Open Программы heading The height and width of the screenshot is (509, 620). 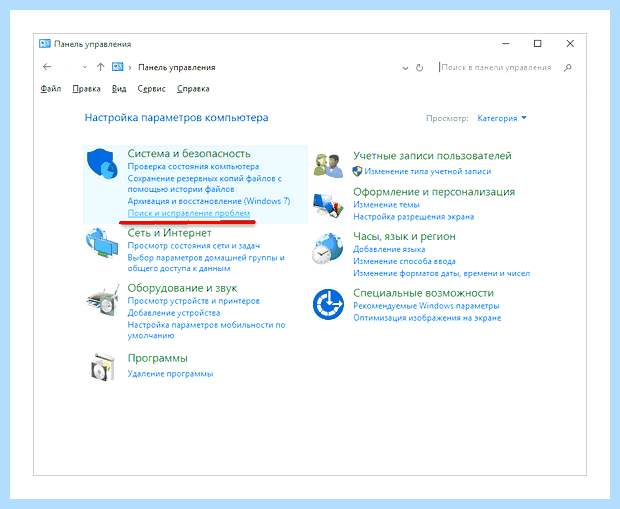[157, 358]
